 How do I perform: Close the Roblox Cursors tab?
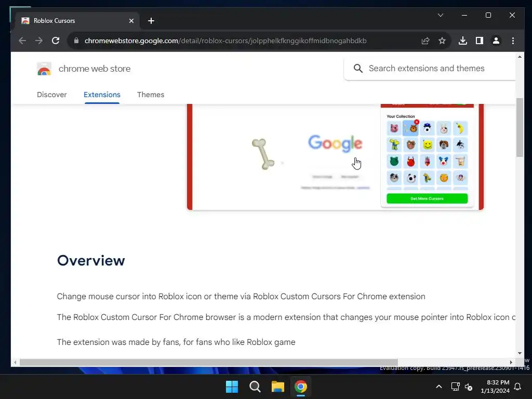coord(131,21)
